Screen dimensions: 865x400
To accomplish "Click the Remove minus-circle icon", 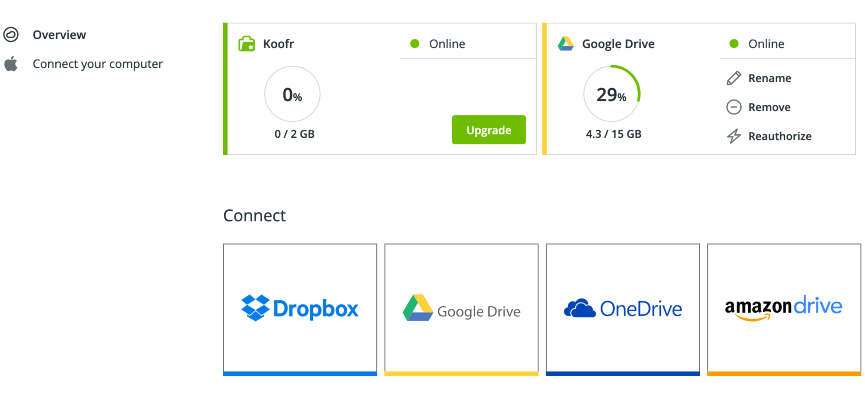I will point(734,107).
